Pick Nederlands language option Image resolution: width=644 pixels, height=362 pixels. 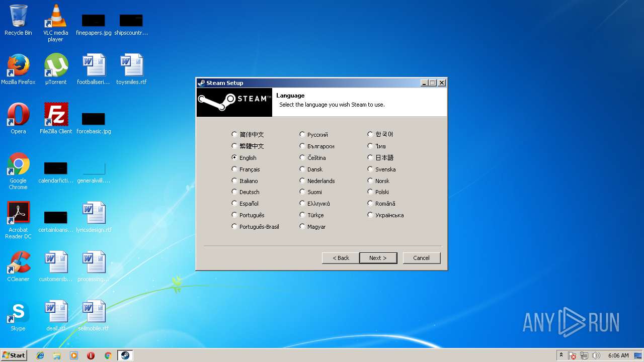[x=317, y=180]
